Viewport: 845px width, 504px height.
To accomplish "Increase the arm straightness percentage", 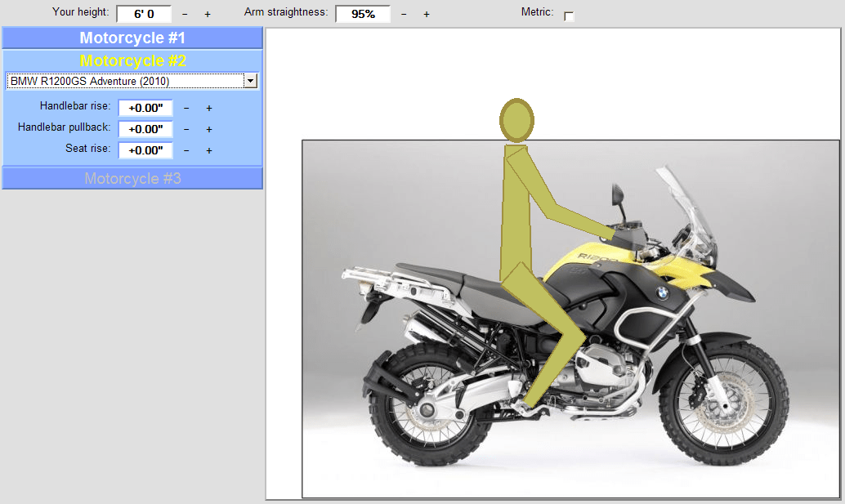I will (427, 14).
